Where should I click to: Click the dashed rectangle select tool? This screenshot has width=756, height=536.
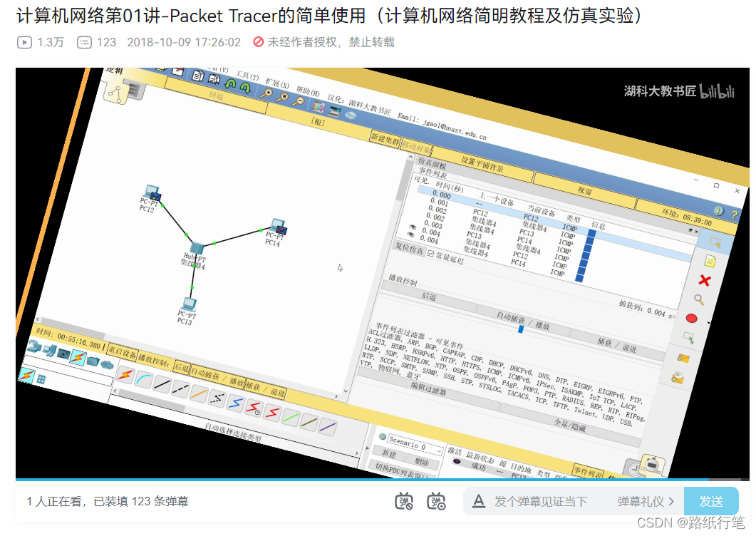715,242
